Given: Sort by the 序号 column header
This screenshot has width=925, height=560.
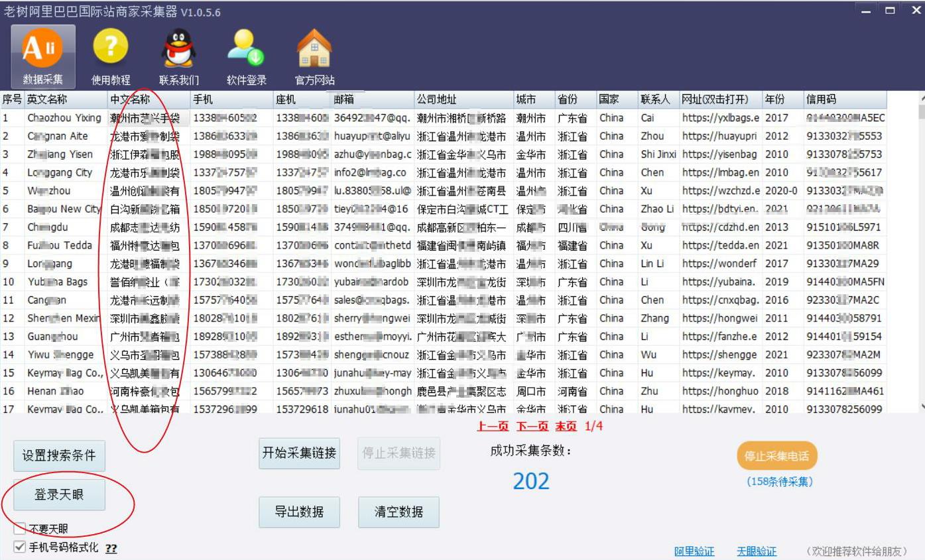Looking at the screenshot, I should tap(12, 99).
